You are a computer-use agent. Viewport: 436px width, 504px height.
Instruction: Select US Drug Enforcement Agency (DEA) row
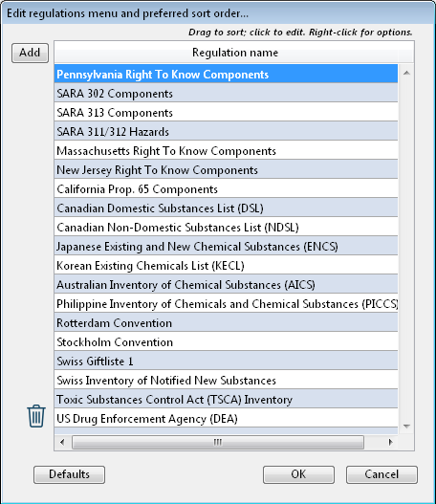coord(226,419)
